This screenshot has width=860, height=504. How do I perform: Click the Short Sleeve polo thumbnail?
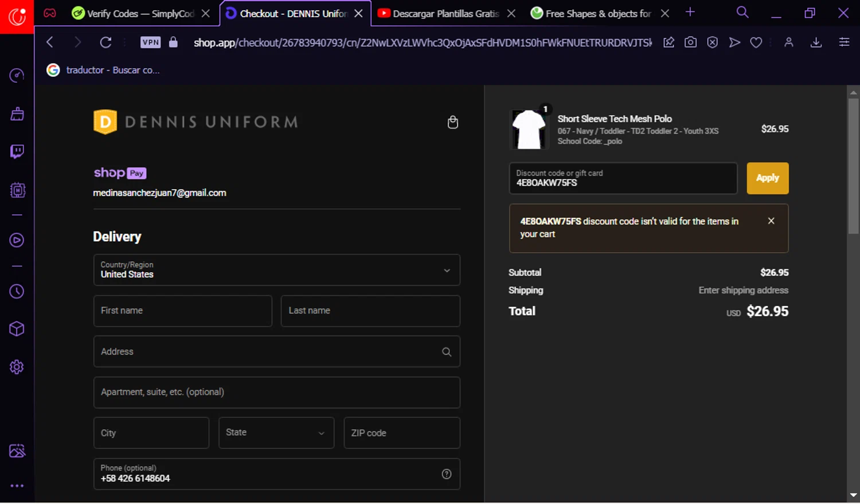click(x=529, y=130)
